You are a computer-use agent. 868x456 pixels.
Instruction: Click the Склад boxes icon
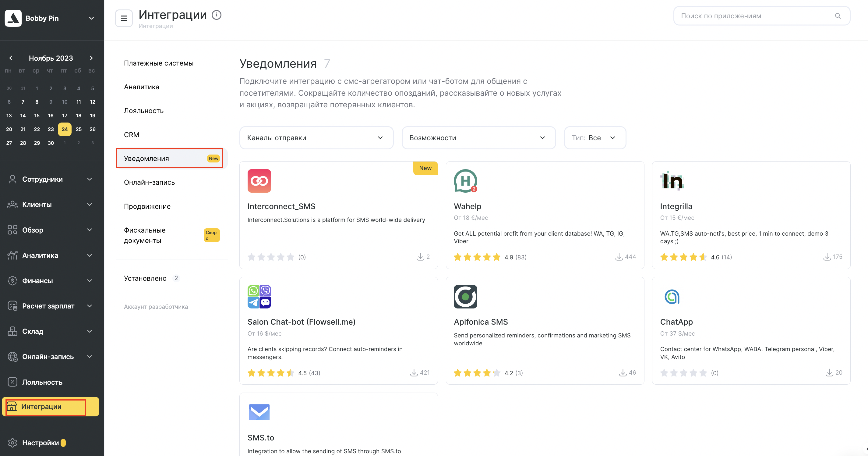(x=12, y=331)
